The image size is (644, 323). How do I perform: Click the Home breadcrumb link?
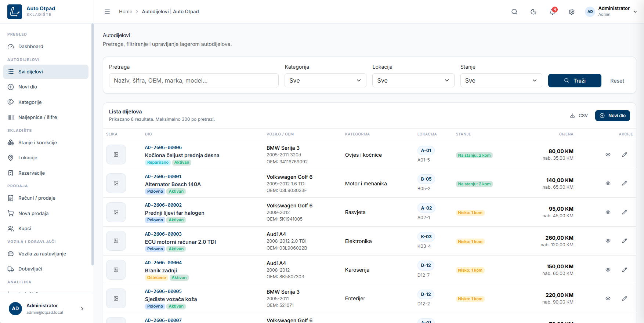[x=126, y=12]
